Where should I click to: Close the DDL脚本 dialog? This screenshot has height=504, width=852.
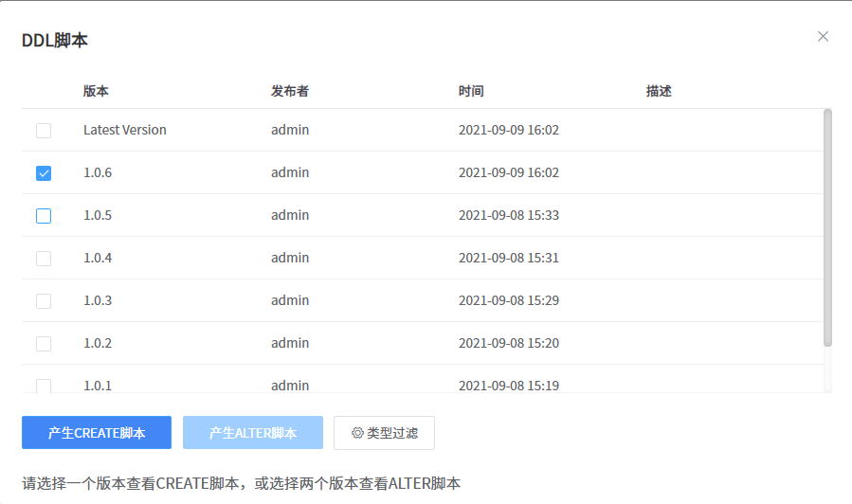(x=823, y=36)
